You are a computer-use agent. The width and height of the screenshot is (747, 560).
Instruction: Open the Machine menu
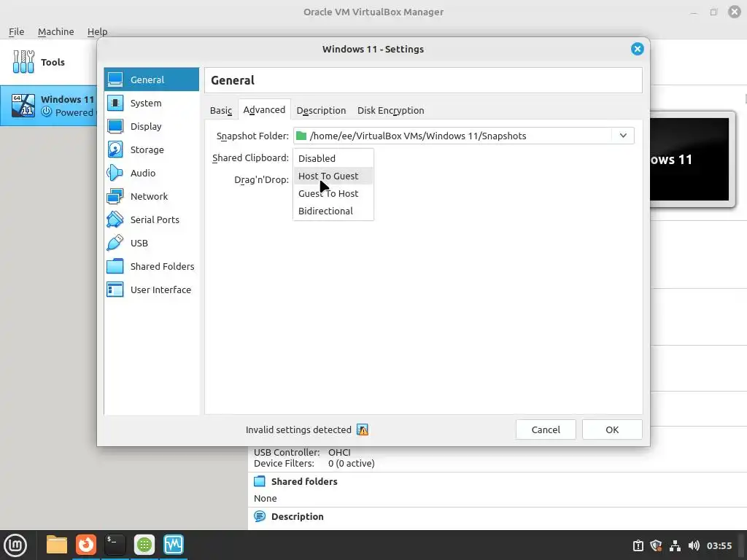pos(55,31)
